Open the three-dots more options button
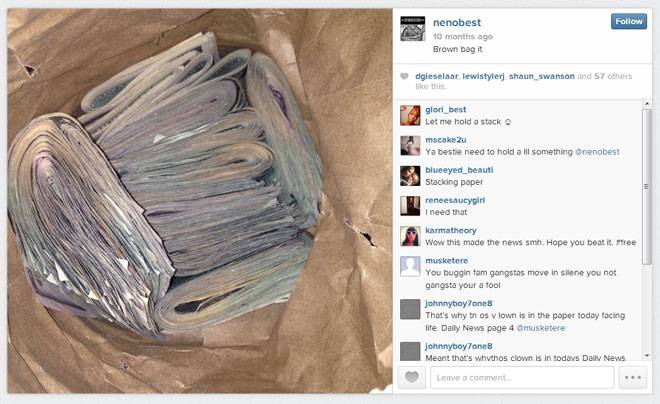This screenshot has width=660, height=404. (633, 377)
